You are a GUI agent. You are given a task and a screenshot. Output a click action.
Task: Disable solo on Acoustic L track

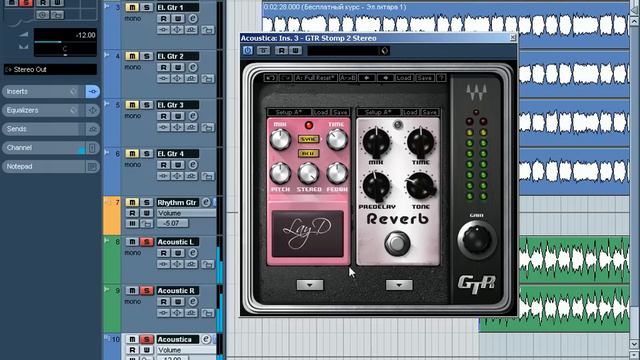point(147,242)
